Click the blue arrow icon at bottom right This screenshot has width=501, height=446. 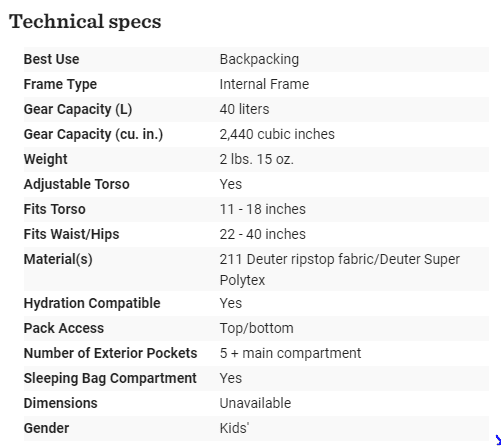point(498,439)
